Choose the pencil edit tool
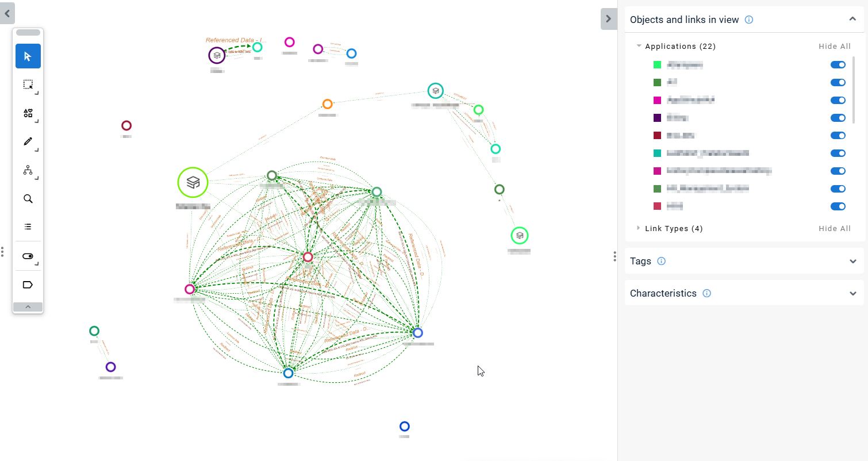The width and height of the screenshot is (868, 461). click(x=28, y=141)
